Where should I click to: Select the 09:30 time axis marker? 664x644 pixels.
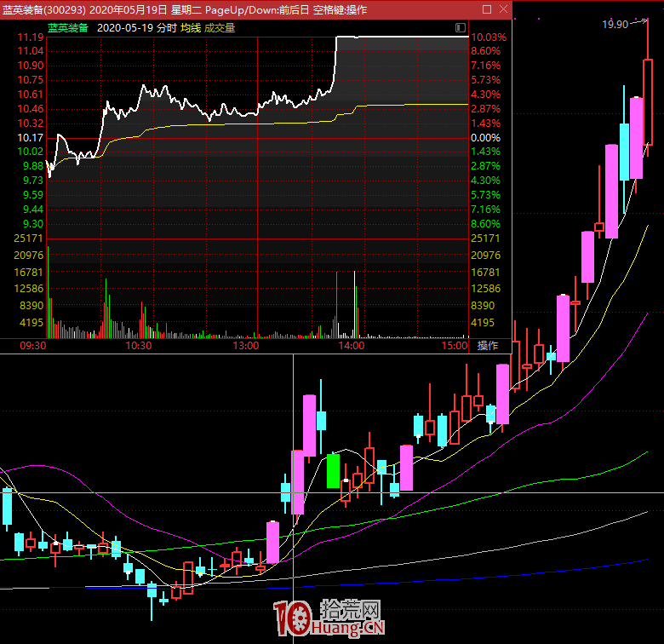(33, 347)
